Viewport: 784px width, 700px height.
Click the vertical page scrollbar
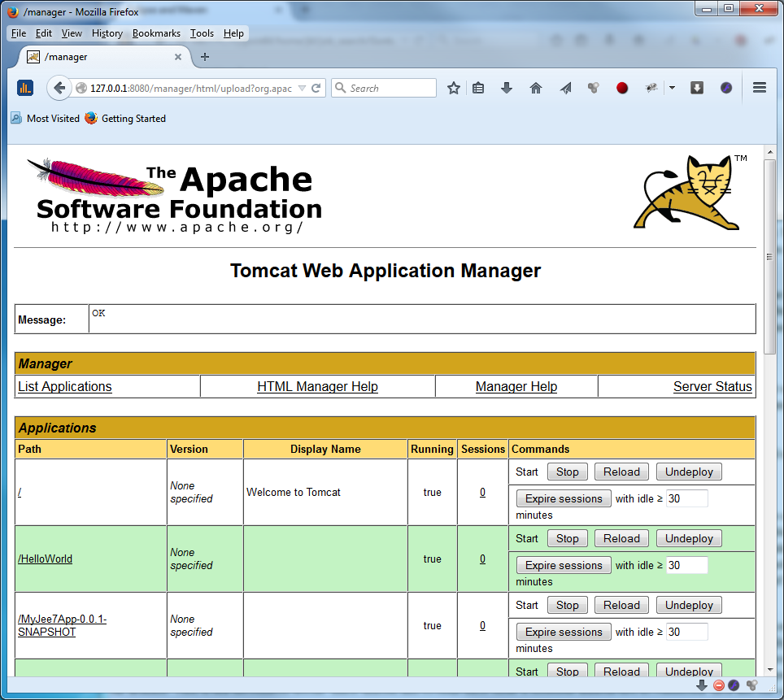(769, 407)
